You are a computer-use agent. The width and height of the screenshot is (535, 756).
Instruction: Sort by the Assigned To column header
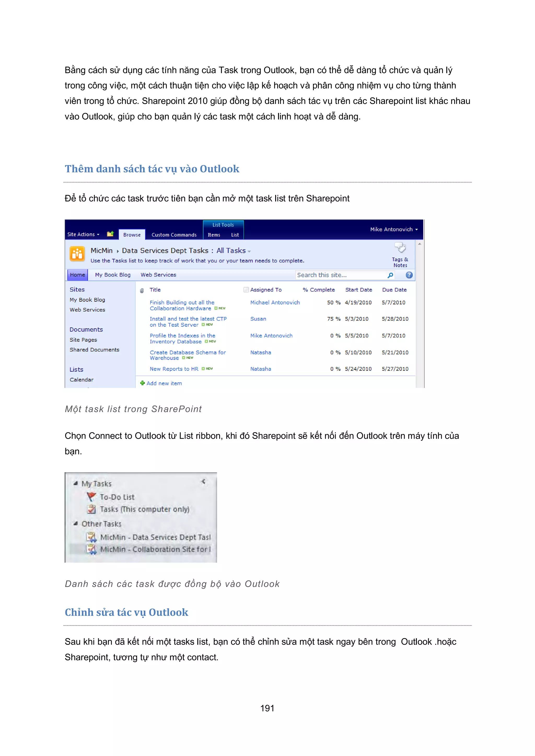[266, 290]
